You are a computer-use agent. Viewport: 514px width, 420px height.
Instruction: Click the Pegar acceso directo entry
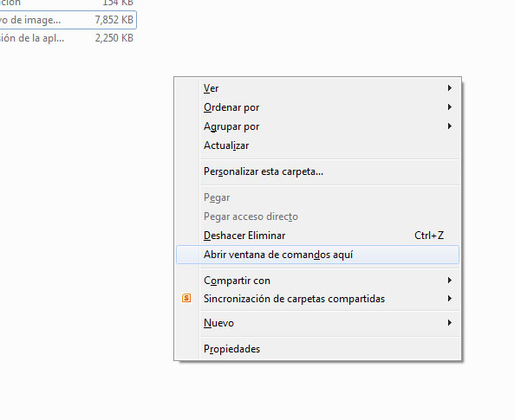(x=317, y=216)
